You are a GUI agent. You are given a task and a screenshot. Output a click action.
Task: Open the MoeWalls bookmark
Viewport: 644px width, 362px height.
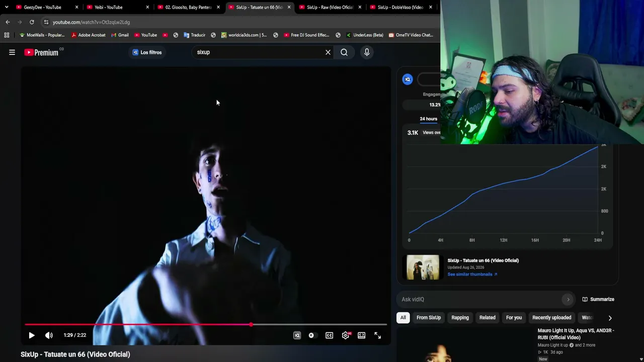coord(42,35)
